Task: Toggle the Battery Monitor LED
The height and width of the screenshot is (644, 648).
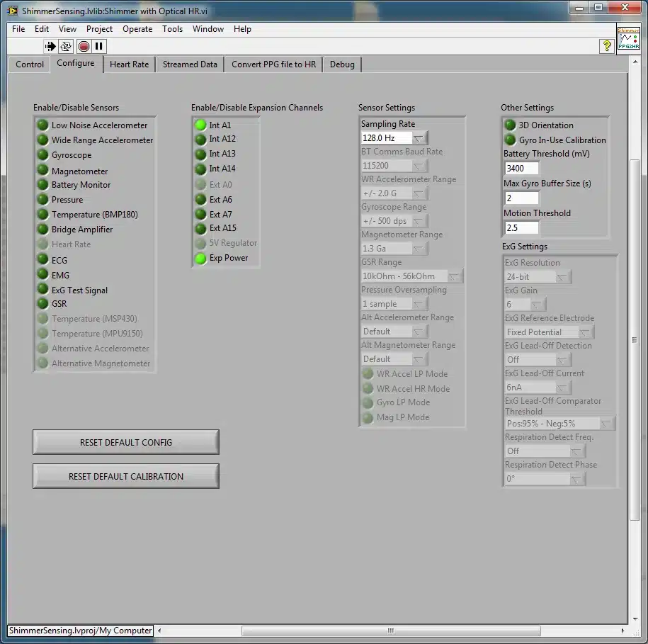Action: click(42, 184)
